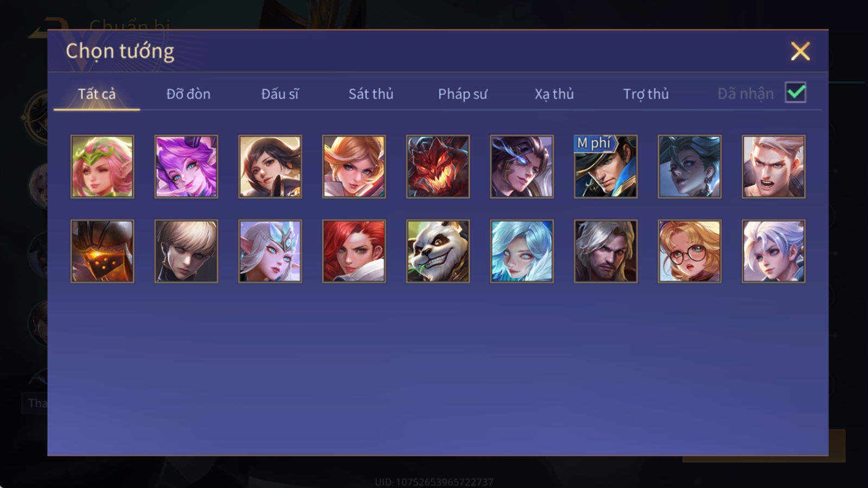Select the shouting blond male hero portrait
This screenshot has width=868, height=488.
pos(774,166)
